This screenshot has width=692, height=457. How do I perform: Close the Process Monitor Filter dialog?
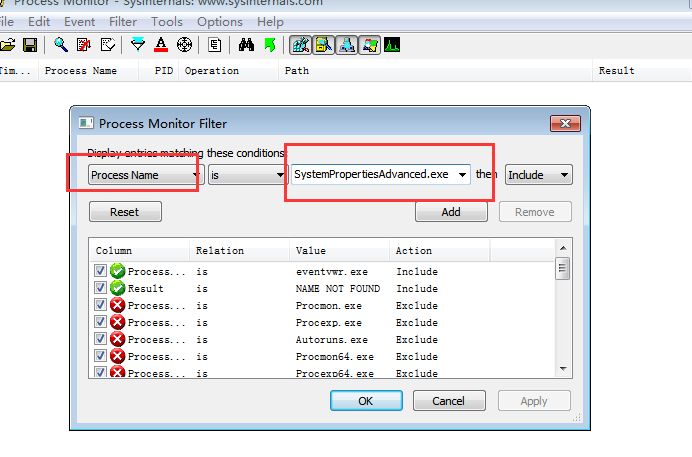[x=565, y=124]
